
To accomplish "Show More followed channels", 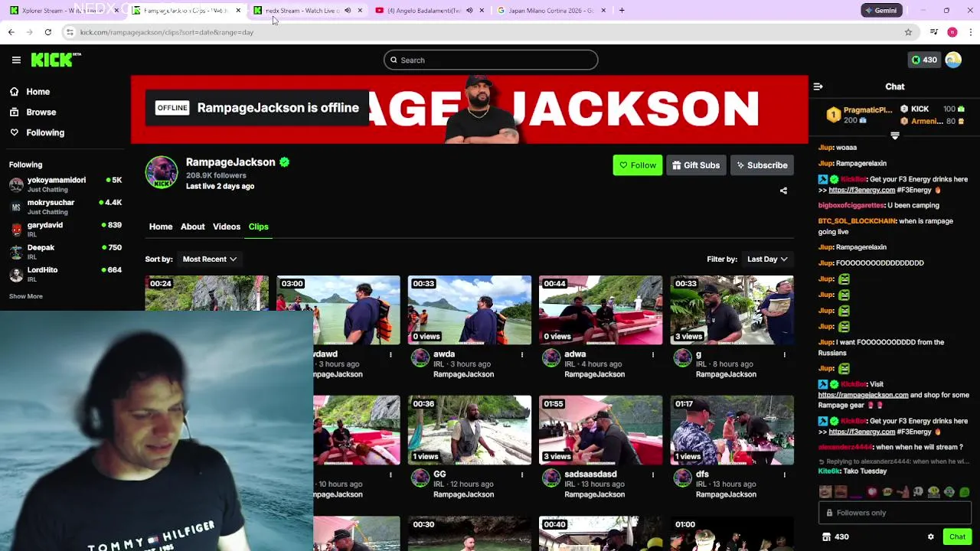I will pos(25,296).
